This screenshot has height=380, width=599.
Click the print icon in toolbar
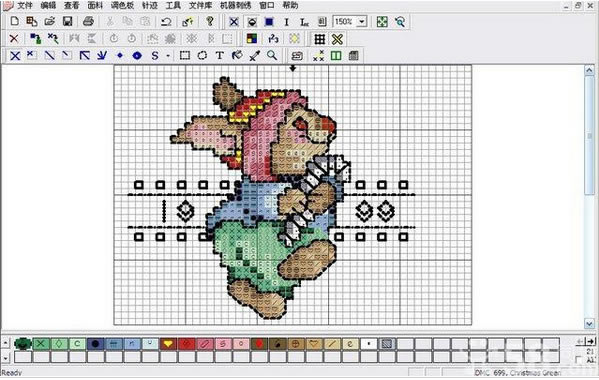(88, 21)
